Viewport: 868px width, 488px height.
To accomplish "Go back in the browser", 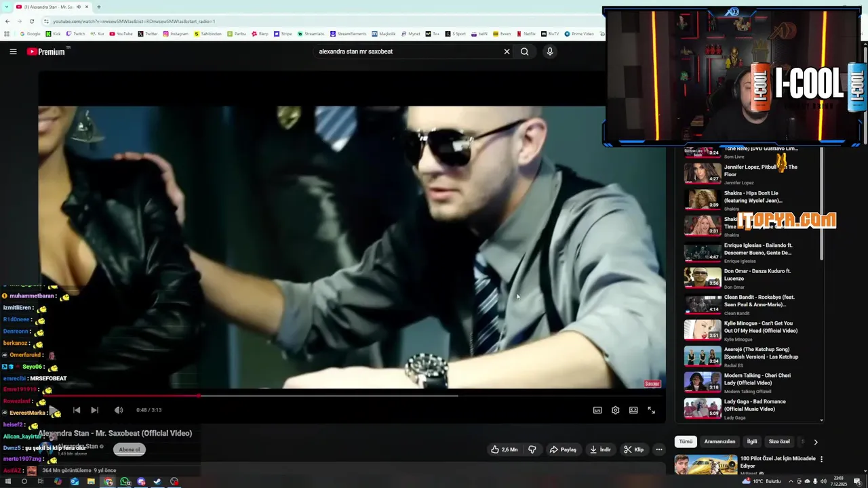I will 7,21.
